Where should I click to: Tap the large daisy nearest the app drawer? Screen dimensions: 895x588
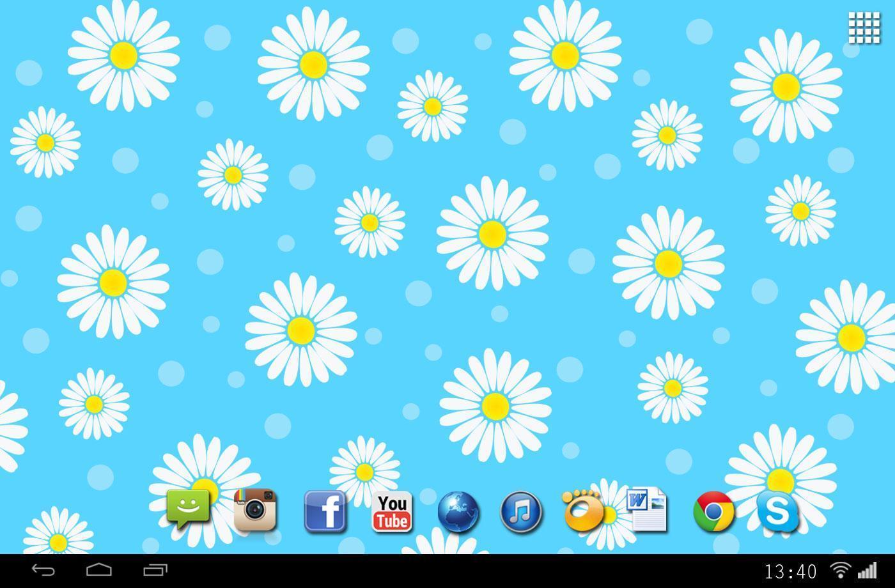(x=786, y=86)
